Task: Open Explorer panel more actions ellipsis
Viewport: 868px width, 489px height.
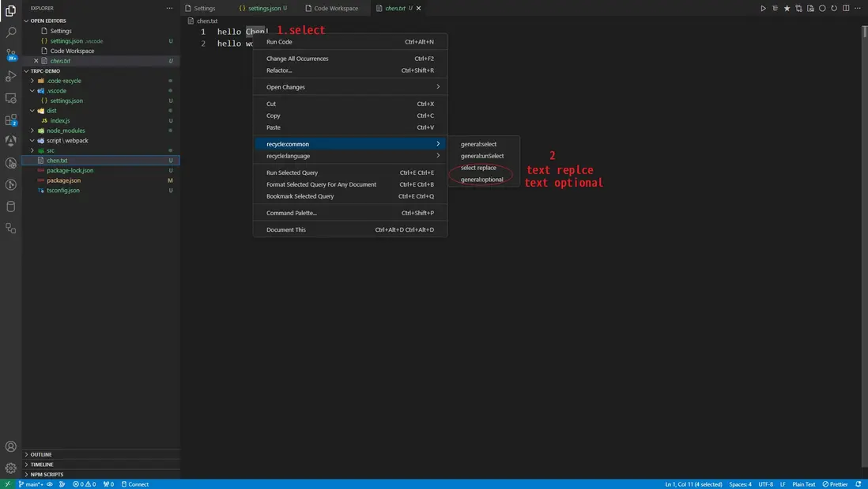Action: (x=169, y=8)
